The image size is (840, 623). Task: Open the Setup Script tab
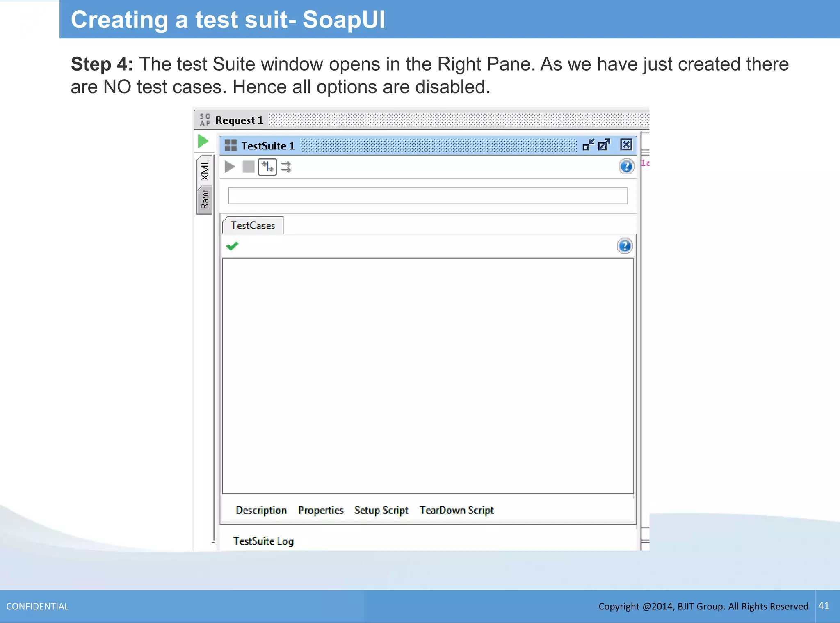(x=381, y=510)
